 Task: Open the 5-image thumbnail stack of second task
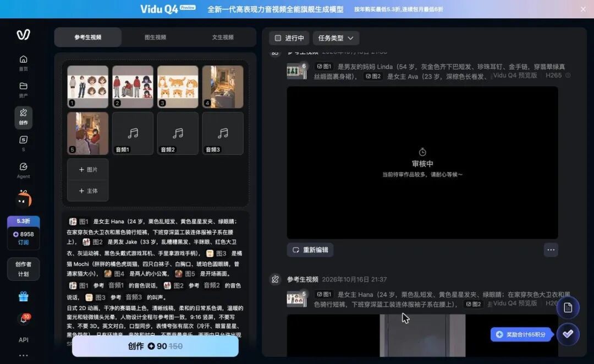click(296, 299)
